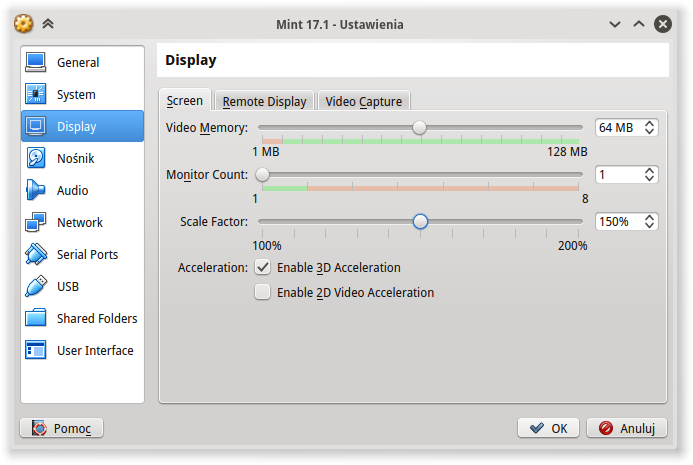Click the Video Memory slider handle
The width and height of the screenshot is (693, 465).
click(419, 128)
